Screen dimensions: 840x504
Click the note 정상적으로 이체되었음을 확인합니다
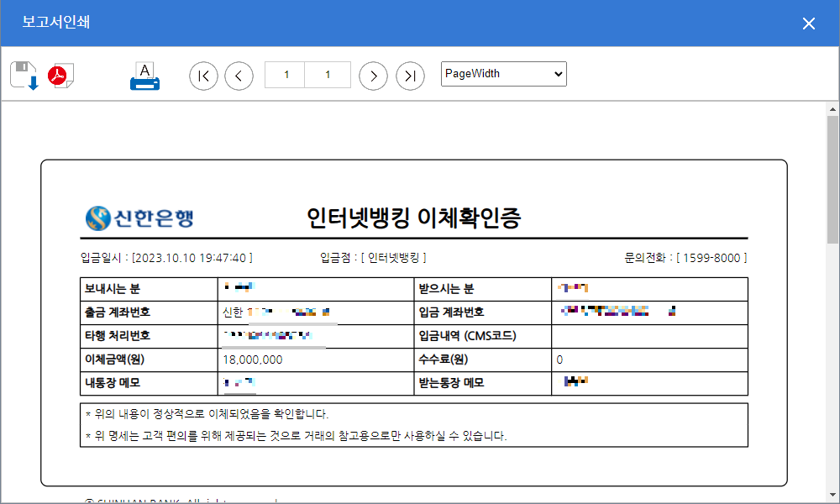(x=207, y=414)
